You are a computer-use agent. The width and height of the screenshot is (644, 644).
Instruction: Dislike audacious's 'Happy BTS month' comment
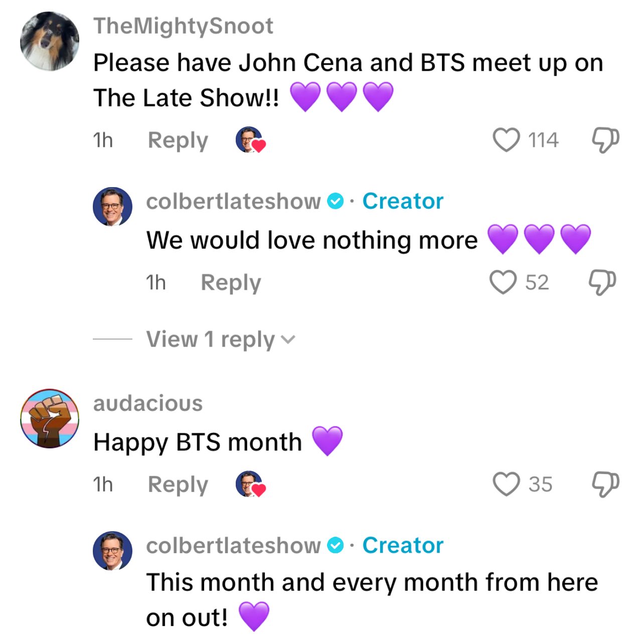[605, 485]
